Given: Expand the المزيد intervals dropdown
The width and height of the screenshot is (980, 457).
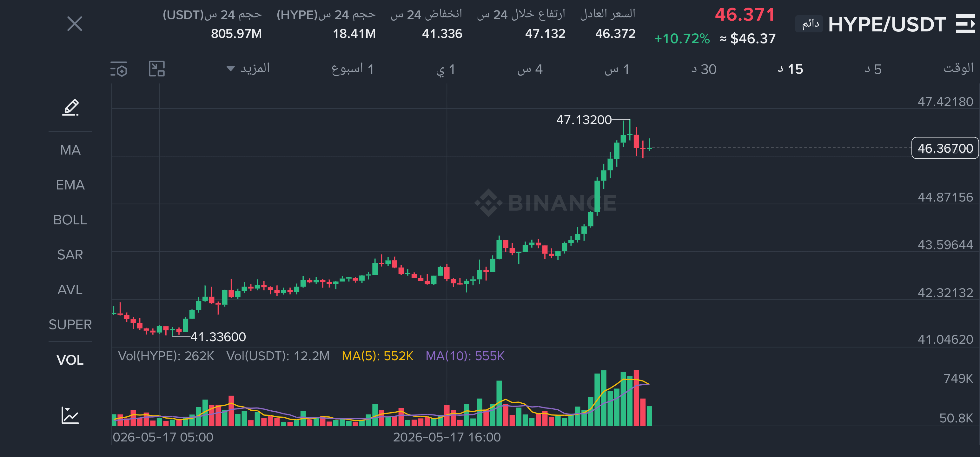Looking at the screenshot, I should click(x=248, y=69).
